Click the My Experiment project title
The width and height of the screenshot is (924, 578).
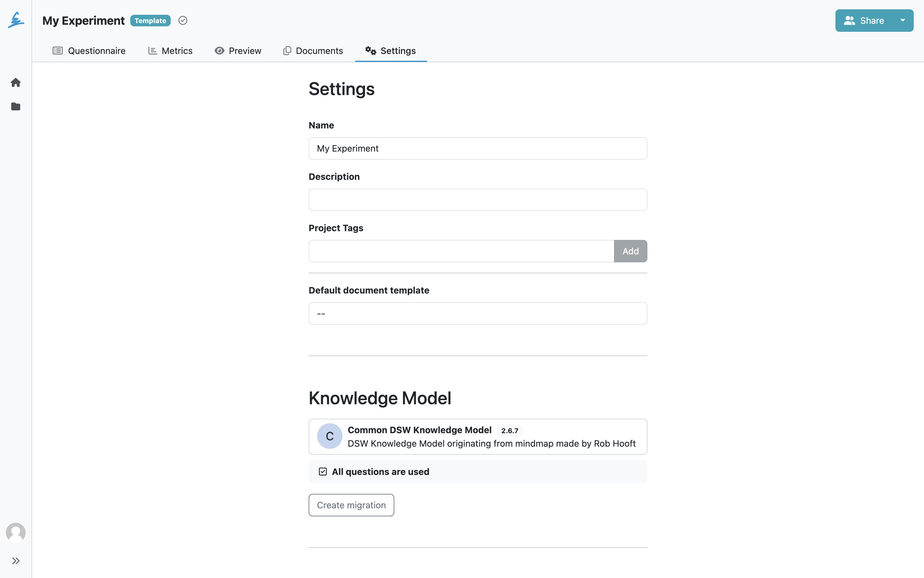point(83,21)
